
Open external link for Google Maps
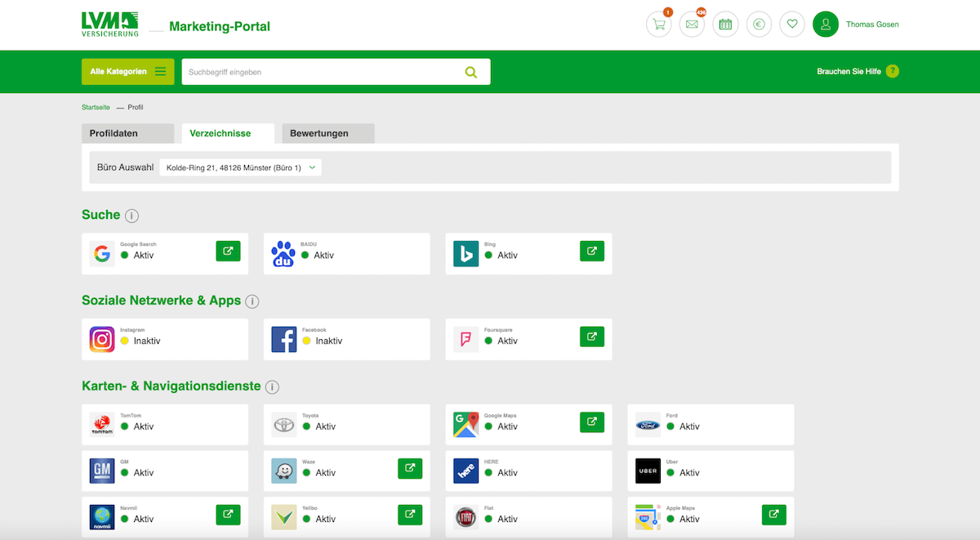[x=592, y=422]
